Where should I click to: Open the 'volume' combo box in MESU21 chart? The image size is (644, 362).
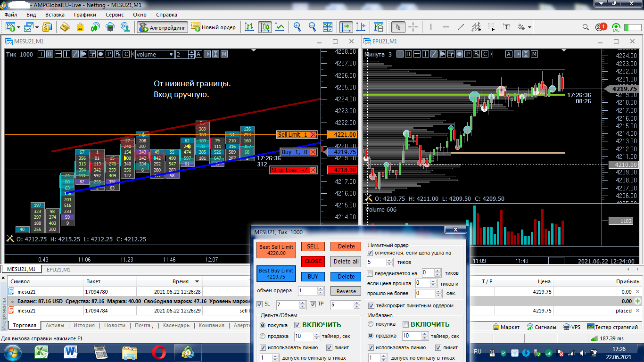(x=155, y=54)
